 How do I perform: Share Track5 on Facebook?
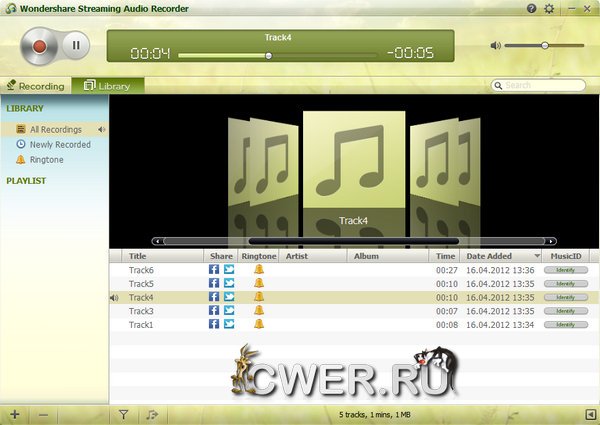pos(214,283)
